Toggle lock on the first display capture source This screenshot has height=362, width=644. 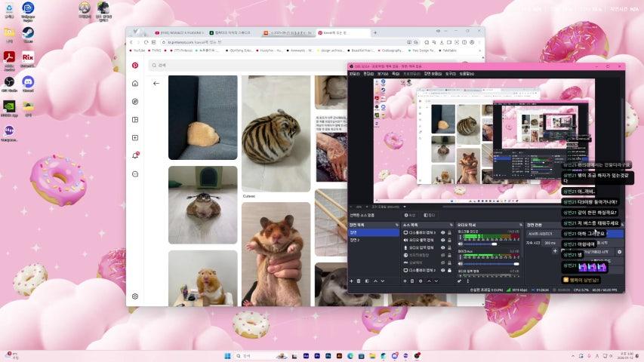click(450, 232)
